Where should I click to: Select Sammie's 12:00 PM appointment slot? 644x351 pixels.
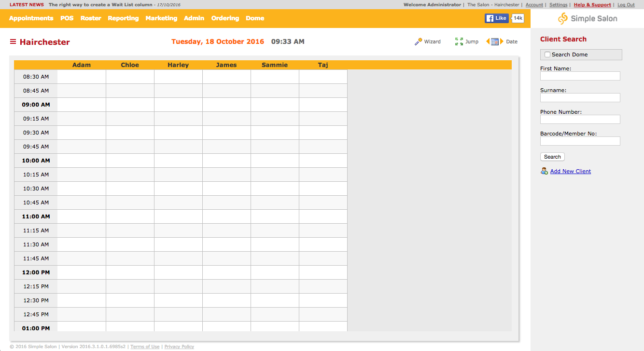point(275,272)
